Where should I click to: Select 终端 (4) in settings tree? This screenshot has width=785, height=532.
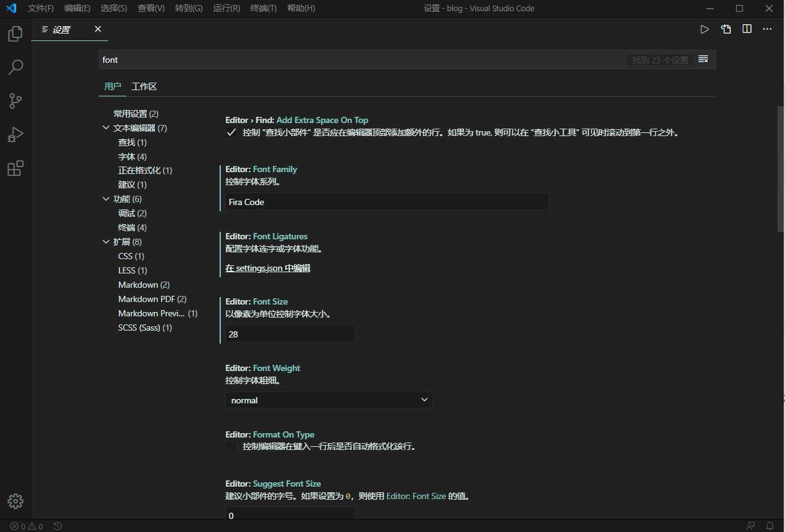coord(132,227)
